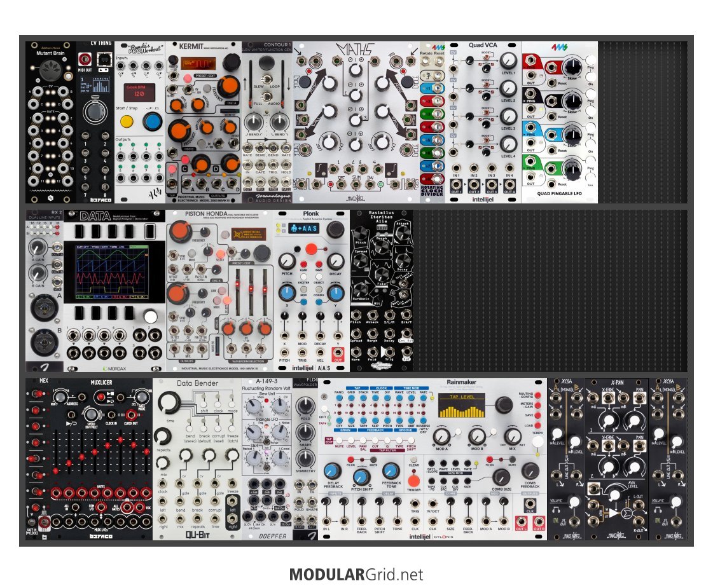Click the repeats knob on Data Bender
This screenshot has width=713, height=588.
click(x=163, y=437)
